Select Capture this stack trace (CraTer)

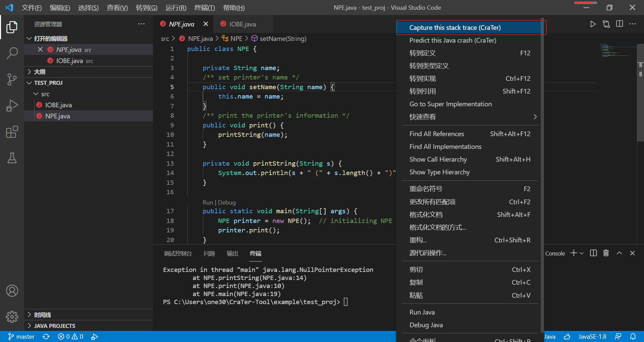coord(470,27)
